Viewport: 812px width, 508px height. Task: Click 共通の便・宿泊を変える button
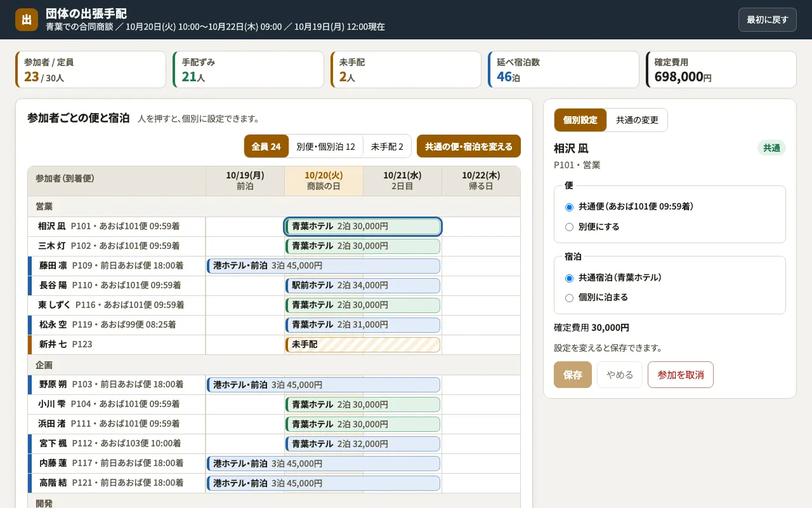(468, 146)
